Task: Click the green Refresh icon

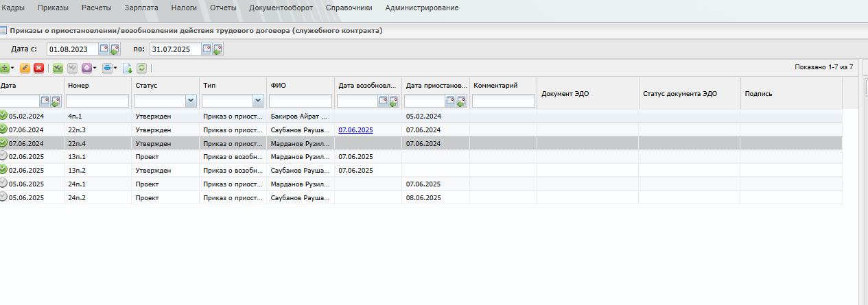Action: pyautogui.click(x=141, y=68)
